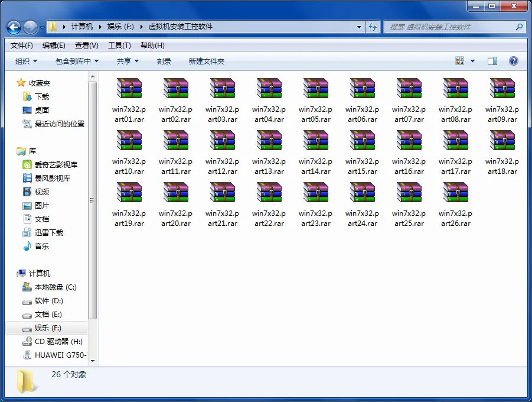The height and width of the screenshot is (402, 532).
Task: Select the win7x32.part04.rar file icon
Action: 269,88
